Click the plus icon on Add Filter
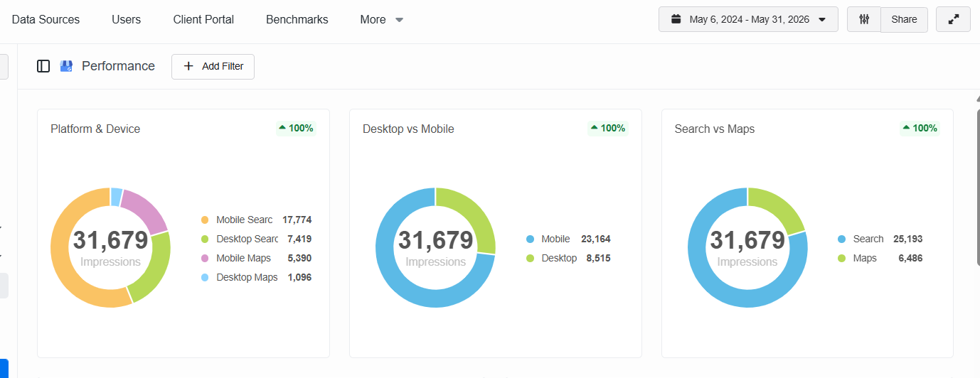 [x=188, y=66]
